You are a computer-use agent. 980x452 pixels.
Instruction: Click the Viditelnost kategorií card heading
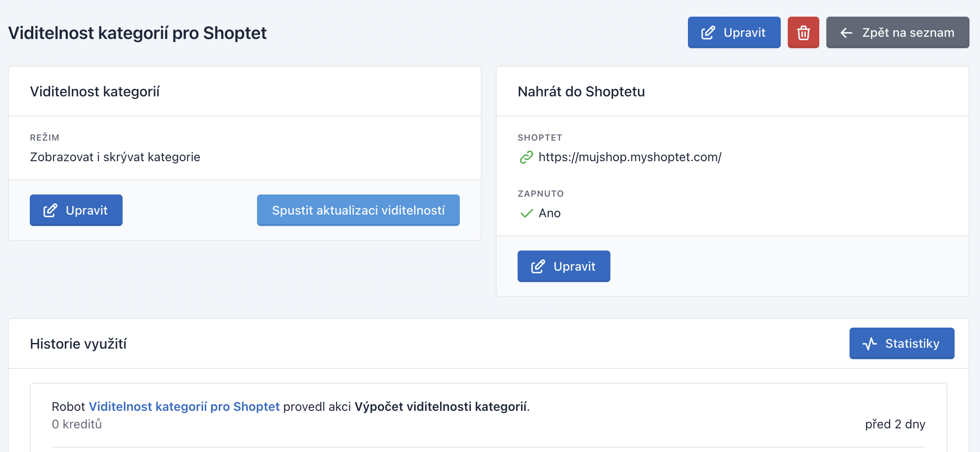[x=95, y=92]
